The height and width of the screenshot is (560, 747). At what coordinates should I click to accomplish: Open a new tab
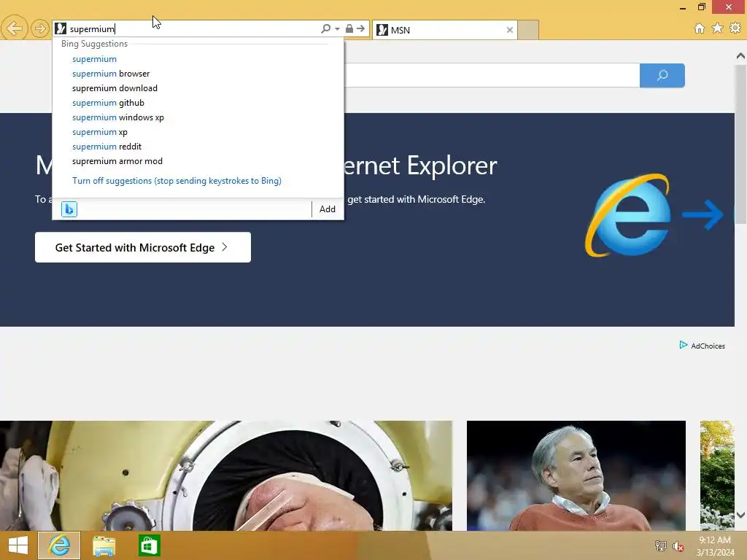[528, 30]
